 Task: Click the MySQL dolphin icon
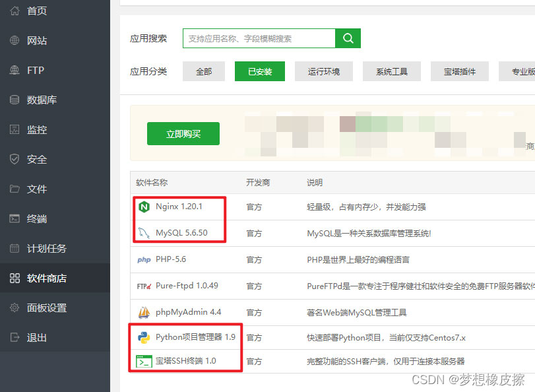click(x=144, y=232)
